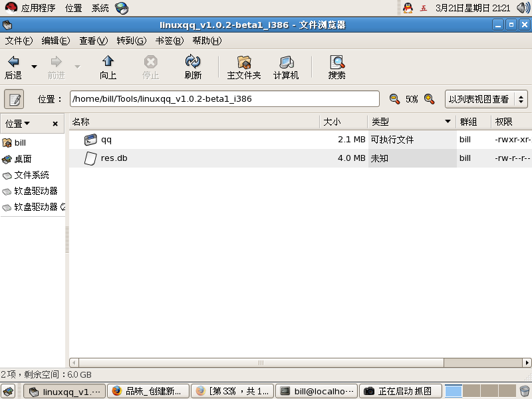Sort by the 类型 column header
532x399 pixels.
[412, 122]
